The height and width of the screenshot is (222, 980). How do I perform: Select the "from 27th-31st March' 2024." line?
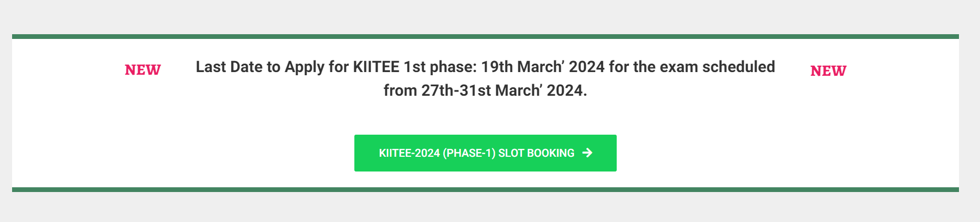[x=485, y=90]
